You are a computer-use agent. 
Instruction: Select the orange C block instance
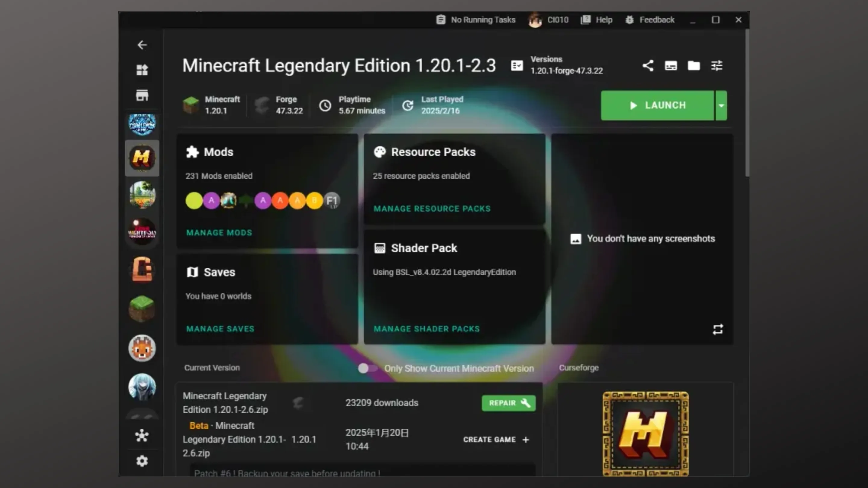point(142,269)
